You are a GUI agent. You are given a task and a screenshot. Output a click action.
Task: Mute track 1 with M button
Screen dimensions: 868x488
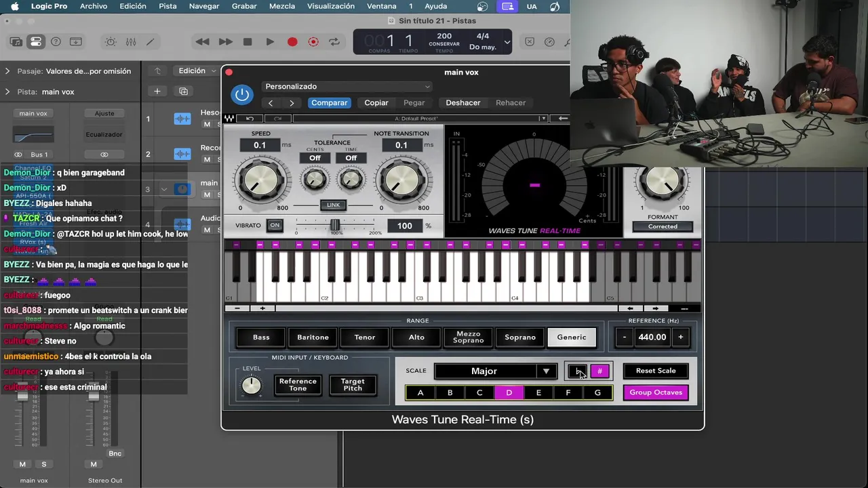(x=207, y=124)
